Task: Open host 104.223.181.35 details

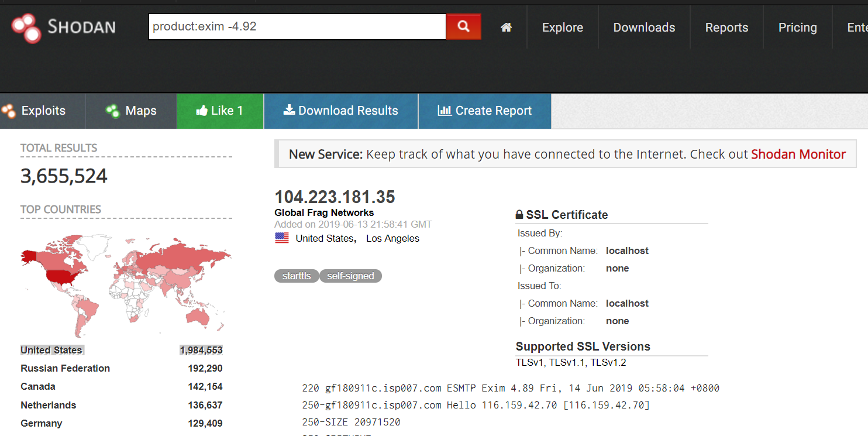Action: tap(335, 197)
